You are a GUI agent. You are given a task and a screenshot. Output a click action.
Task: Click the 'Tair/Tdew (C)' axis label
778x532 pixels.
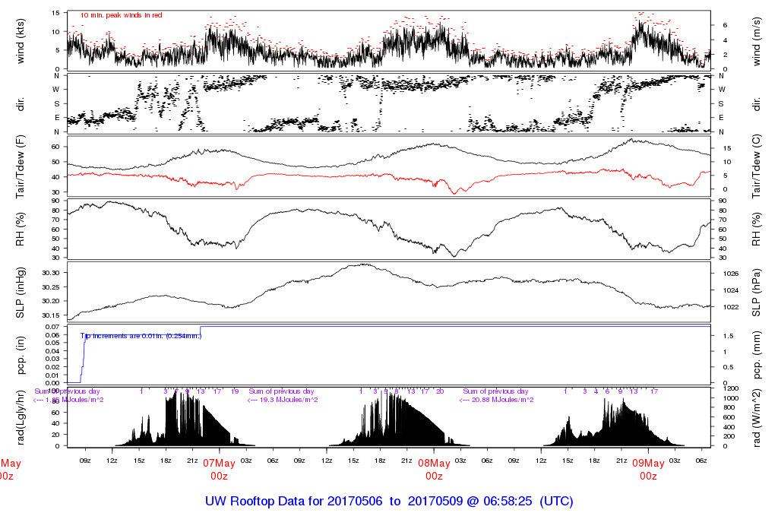click(757, 166)
